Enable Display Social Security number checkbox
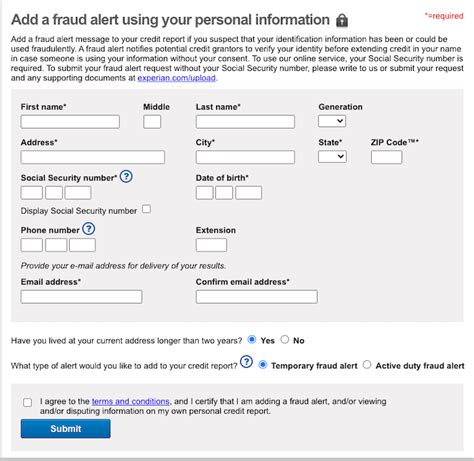The height and width of the screenshot is (461, 474). (x=146, y=209)
